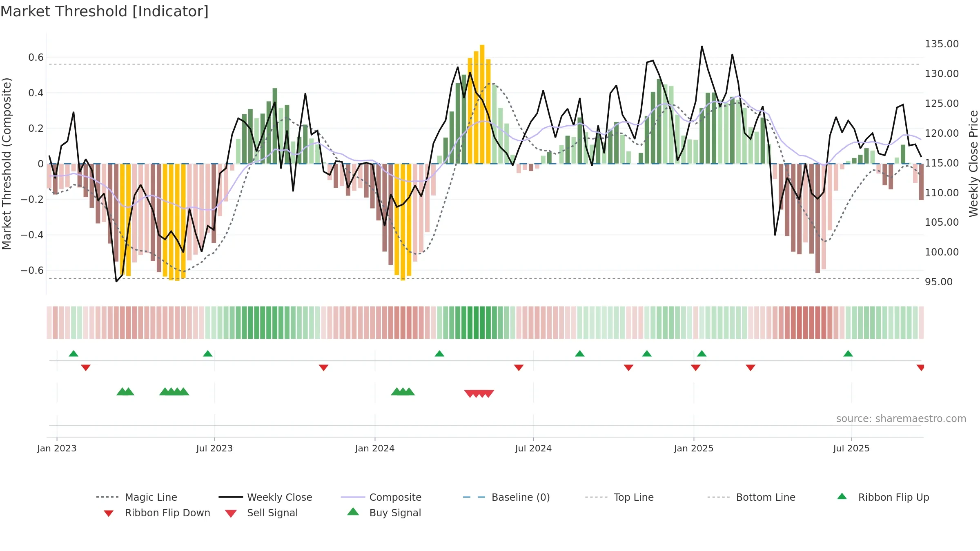Click the Jul 2024 x-axis label
The height and width of the screenshot is (551, 980).
[x=533, y=449]
